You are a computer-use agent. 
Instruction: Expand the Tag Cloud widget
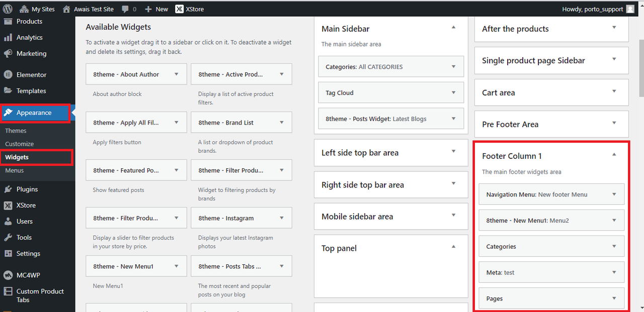pyautogui.click(x=453, y=92)
